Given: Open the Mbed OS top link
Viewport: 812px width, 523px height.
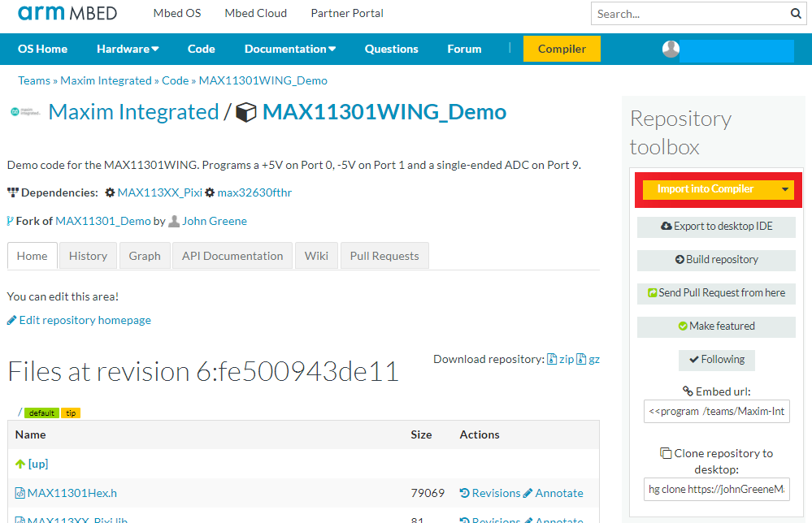Looking at the screenshot, I should (177, 14).
